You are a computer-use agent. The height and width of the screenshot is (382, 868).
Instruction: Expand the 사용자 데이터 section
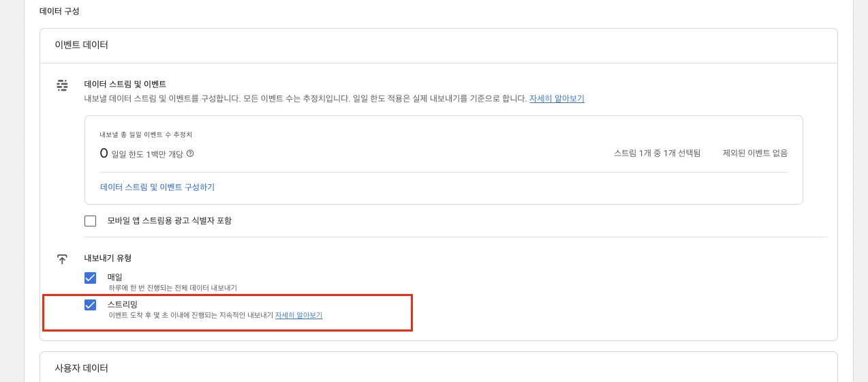coord(82,368)
